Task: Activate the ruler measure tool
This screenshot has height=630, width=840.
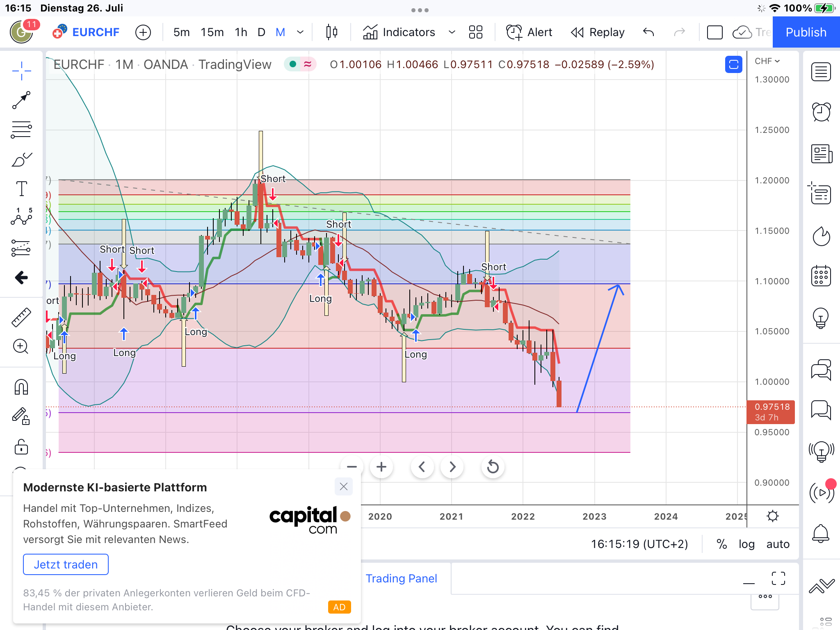Action: pyautogui.click(x=21, y=317)
